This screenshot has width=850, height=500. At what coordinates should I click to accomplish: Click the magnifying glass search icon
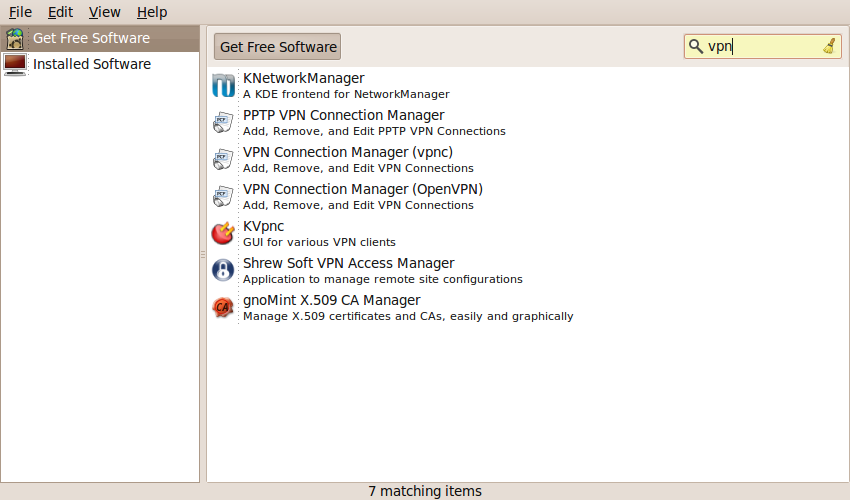(x=696, y=47)
